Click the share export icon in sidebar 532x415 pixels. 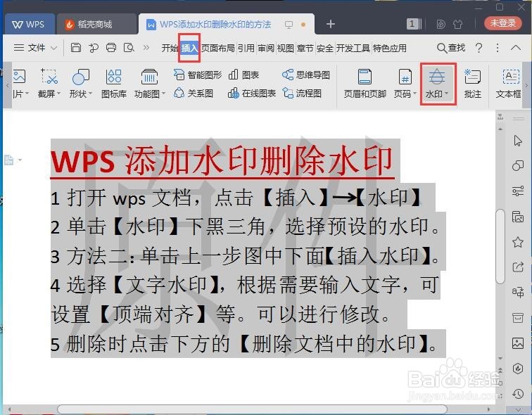[517, 267]
